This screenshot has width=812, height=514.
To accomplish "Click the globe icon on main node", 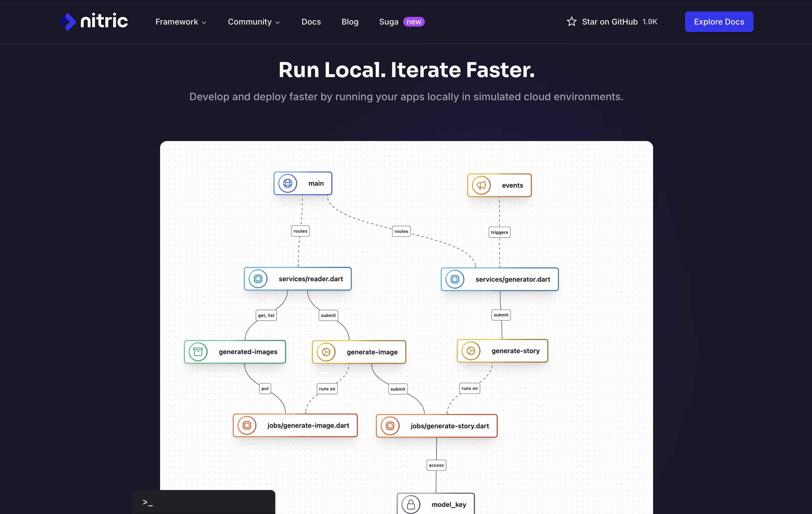I will pyautogui.click(x=287, y=183).
